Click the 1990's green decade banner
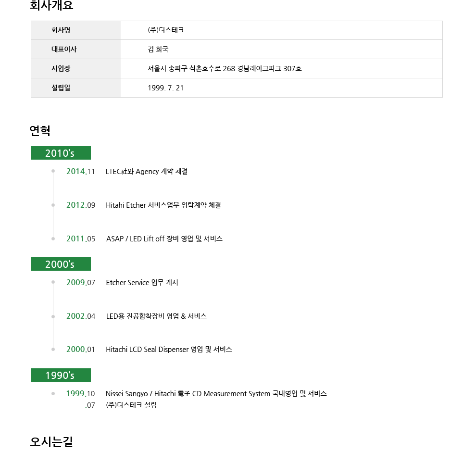Screen dimensions: 476x464 [x=61, y=375]
